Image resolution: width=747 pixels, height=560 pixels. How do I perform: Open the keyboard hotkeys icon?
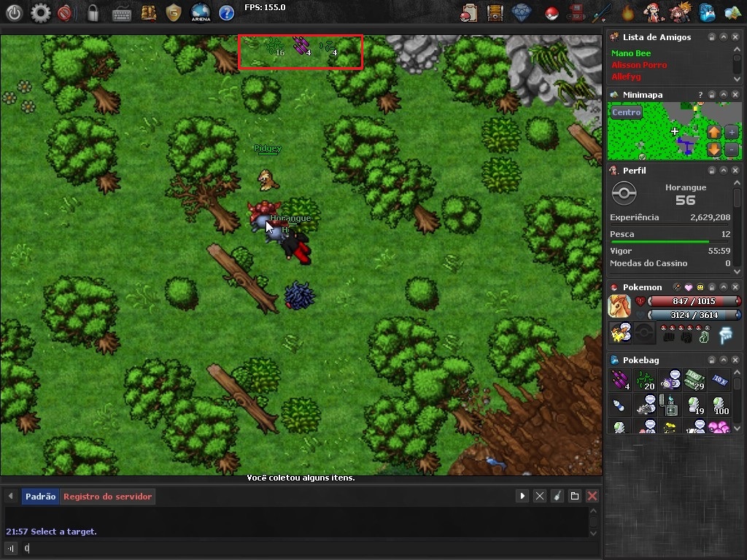click(x=122, y=12)
